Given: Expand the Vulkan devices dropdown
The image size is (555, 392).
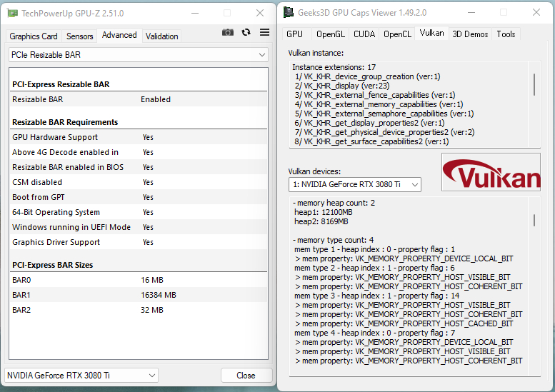Looking at the screenshot, I should pos(355,184).
